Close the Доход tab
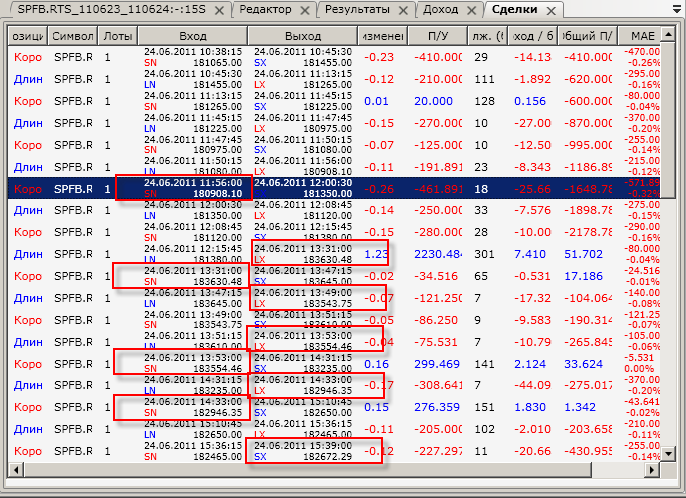Screen dimensions: 686x498 471,11
